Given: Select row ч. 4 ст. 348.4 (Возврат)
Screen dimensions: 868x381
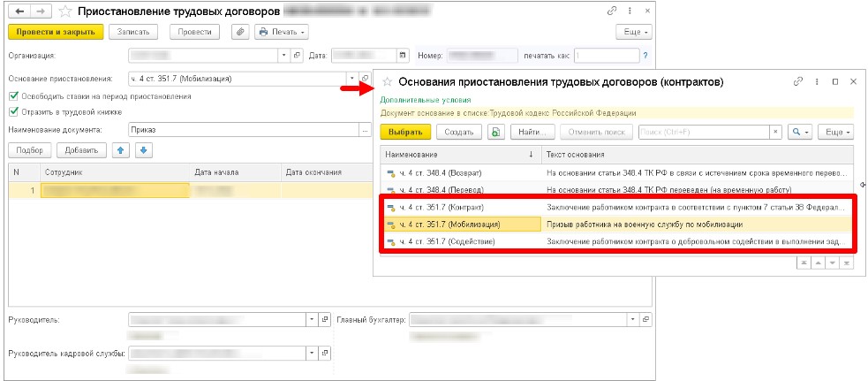Looking at the screenshot, I should click(616, 173).
